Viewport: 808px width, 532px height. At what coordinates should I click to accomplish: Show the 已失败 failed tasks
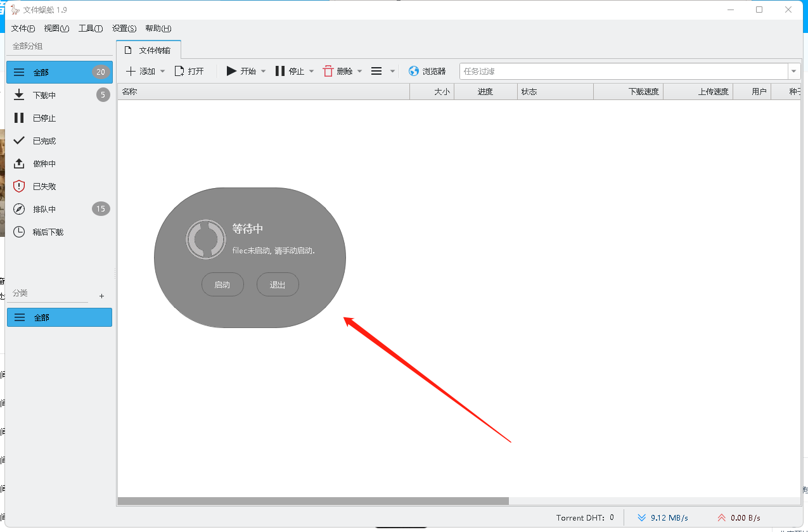pos(60,186)
